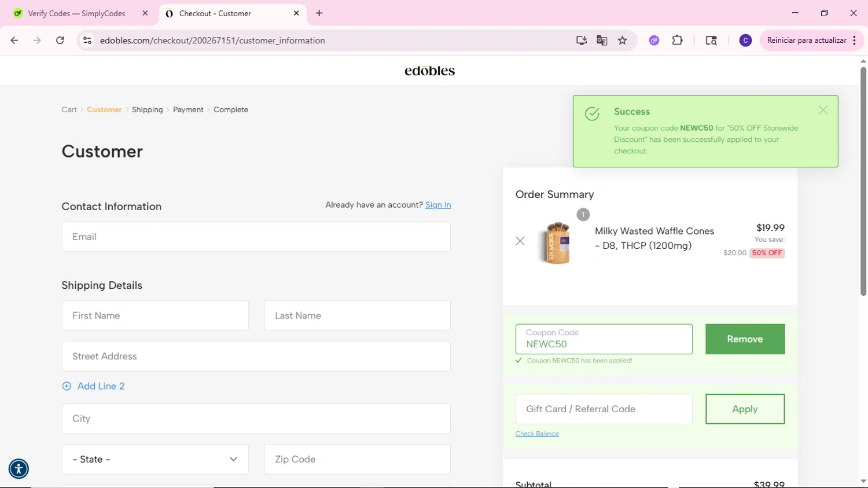Open the side panel search icon
The height and width of the screenshot is (488, 868).
pyautogui.click(x=711, y=41)
